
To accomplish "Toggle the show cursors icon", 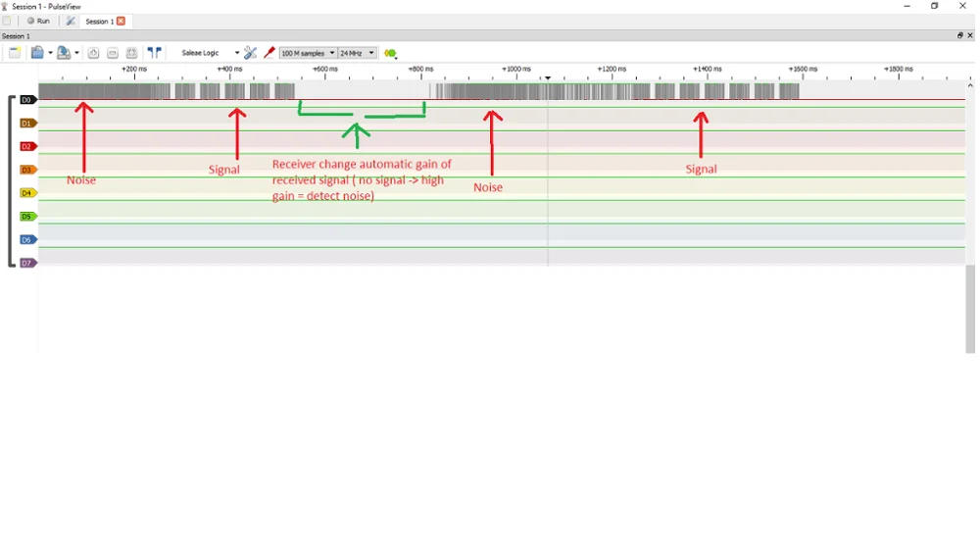I will point(154,53).
